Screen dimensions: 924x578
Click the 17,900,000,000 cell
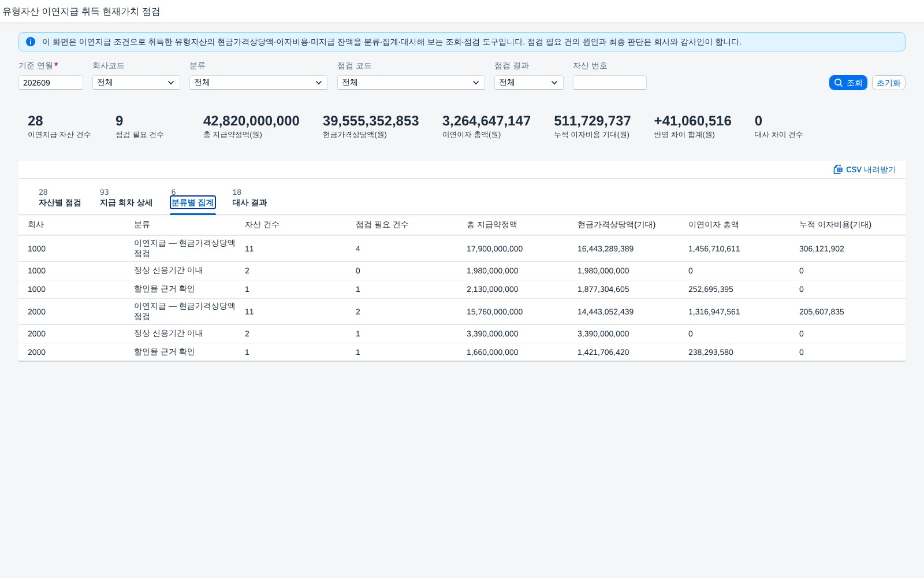(494, 249)
